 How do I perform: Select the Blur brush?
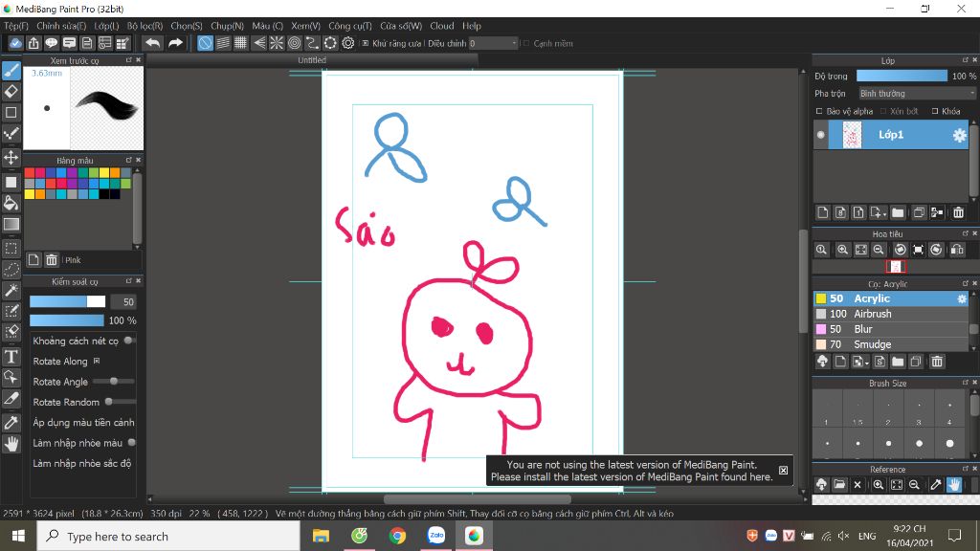coord(891,329)
